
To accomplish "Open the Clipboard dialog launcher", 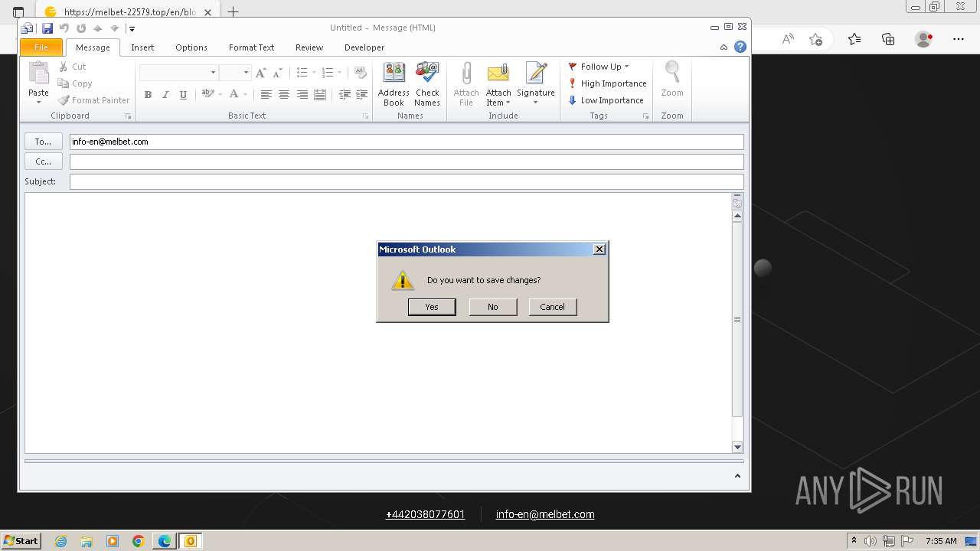I will 128,116.
